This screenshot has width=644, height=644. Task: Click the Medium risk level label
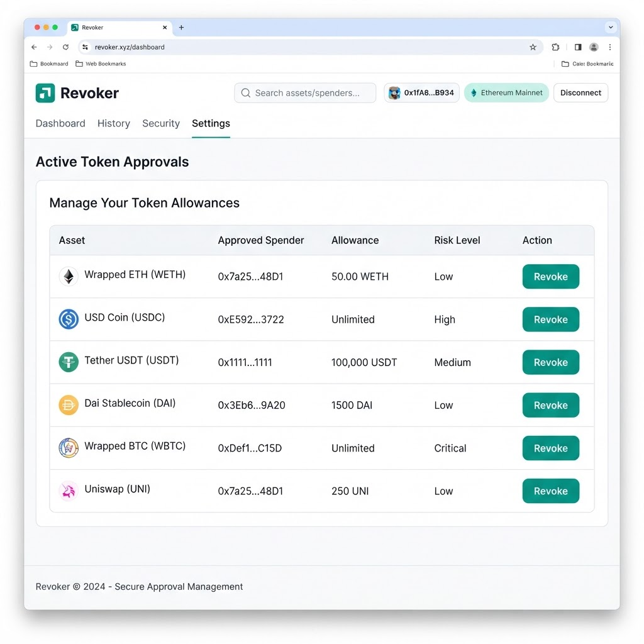pyautogui.click(x=453, y=362)
